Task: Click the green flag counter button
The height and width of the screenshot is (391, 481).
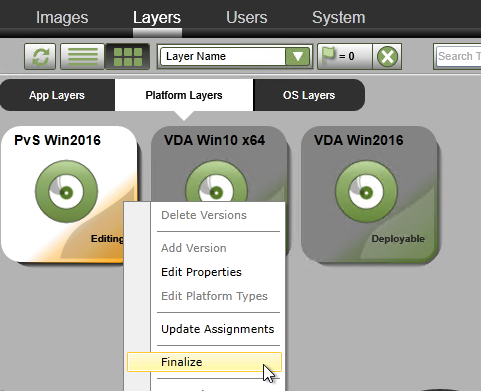Action: [x=345, y=56]
